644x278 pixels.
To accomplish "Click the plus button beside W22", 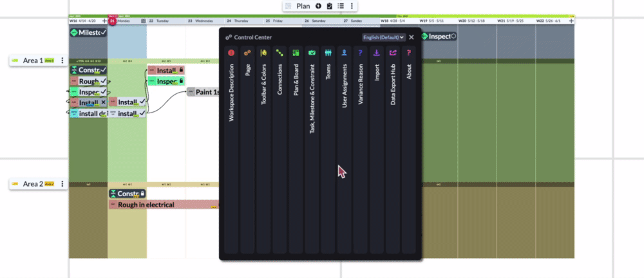I will click(x=571, y=21).
